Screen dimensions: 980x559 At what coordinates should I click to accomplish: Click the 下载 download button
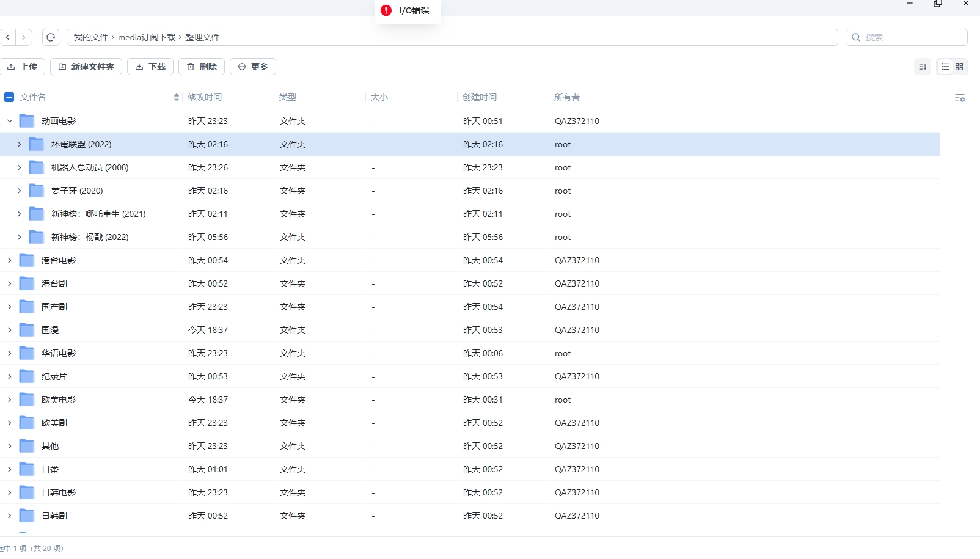click(x=150, y=67)
